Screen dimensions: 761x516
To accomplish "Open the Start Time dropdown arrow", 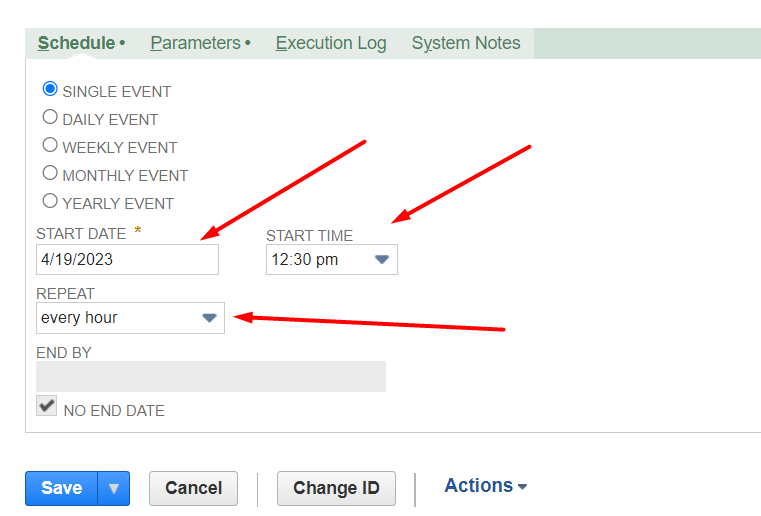I will 382,260.
